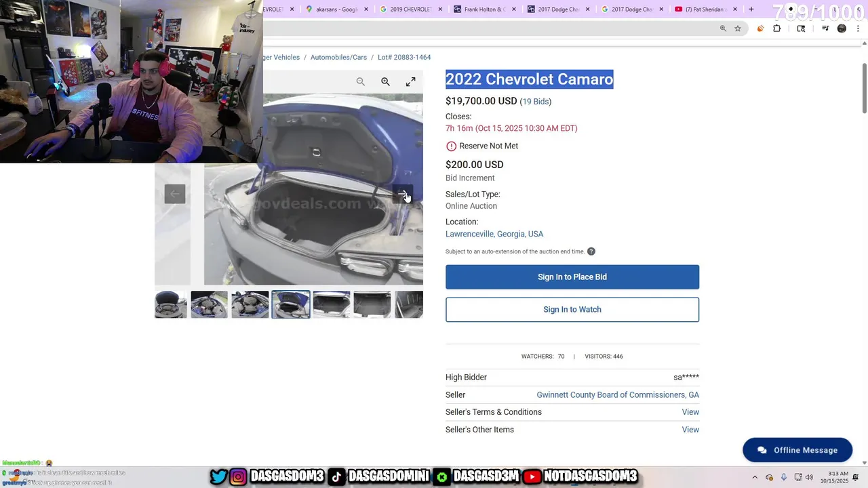
Task: Click the page vertical scrollbar
Action: coord(864,89)
